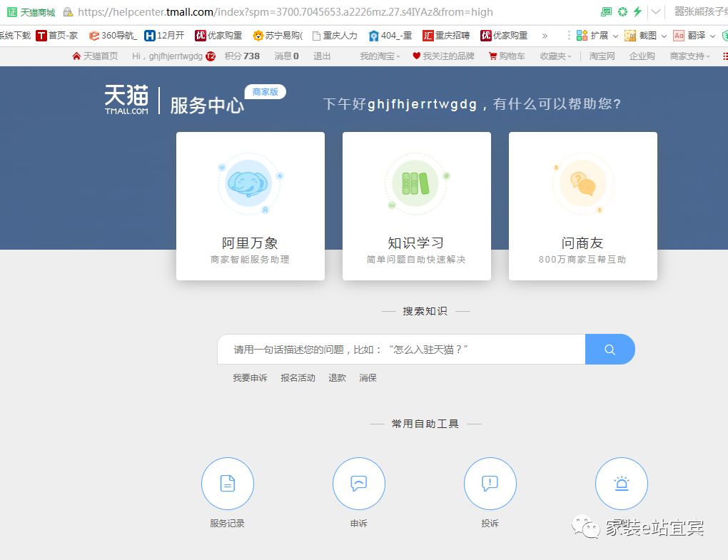Click the 翻译 translate toolbar item

[689, 35]
